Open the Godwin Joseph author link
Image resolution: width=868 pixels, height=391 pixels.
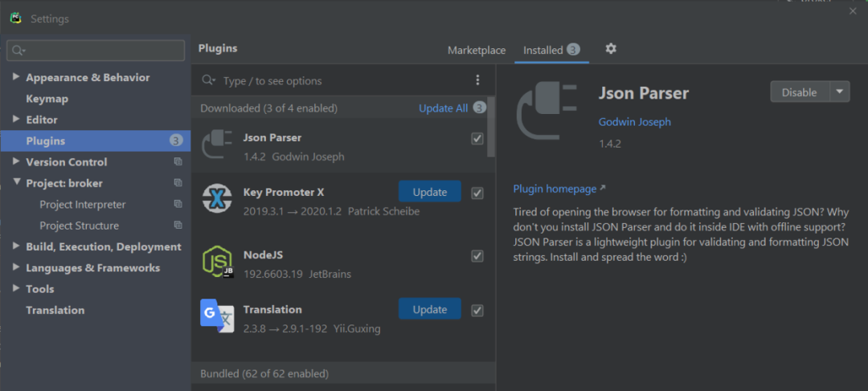click(x=634, y=122)
